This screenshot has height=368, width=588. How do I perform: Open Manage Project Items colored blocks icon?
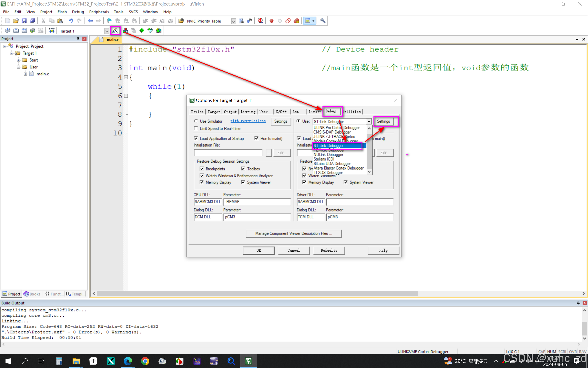[125, 30]
